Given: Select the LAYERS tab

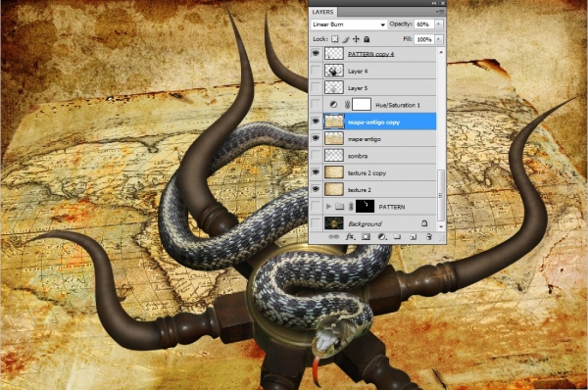Looking at the screenshot, I should [322, 12].
